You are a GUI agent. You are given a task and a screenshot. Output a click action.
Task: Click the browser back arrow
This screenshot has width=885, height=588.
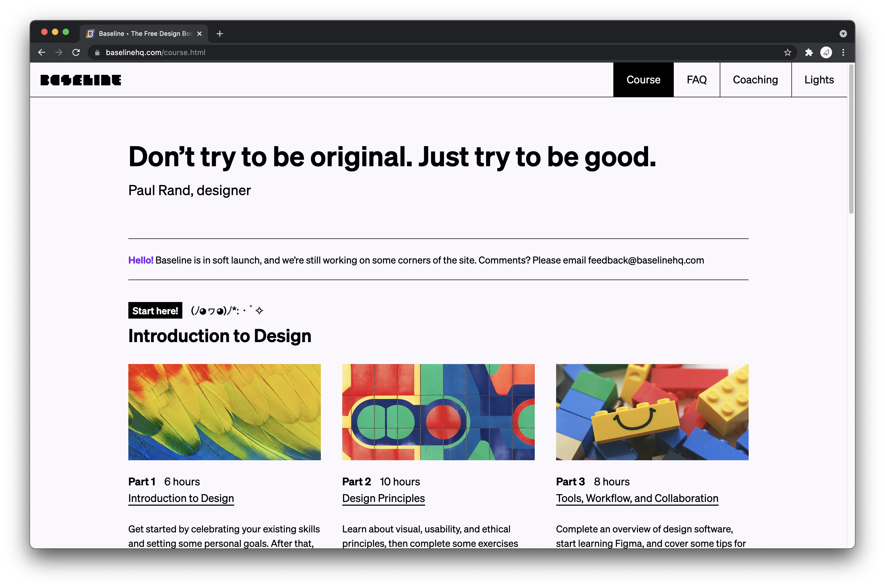(42, 52)
